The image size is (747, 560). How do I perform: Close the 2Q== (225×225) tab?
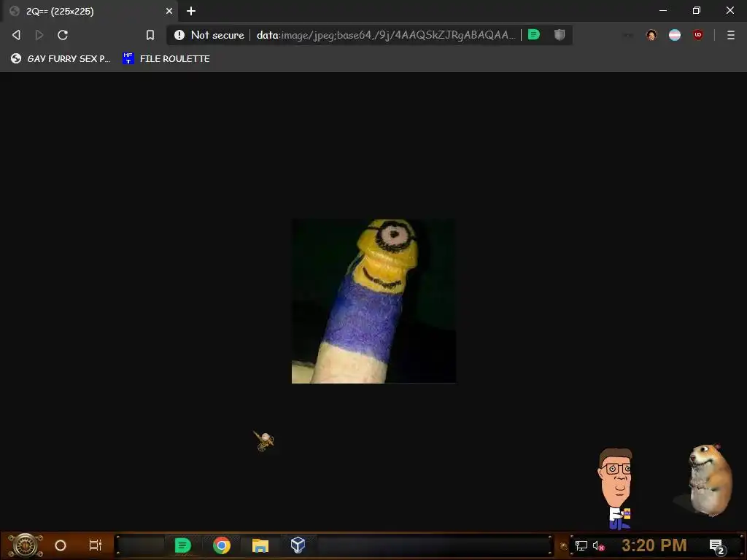tap(169, 11)
